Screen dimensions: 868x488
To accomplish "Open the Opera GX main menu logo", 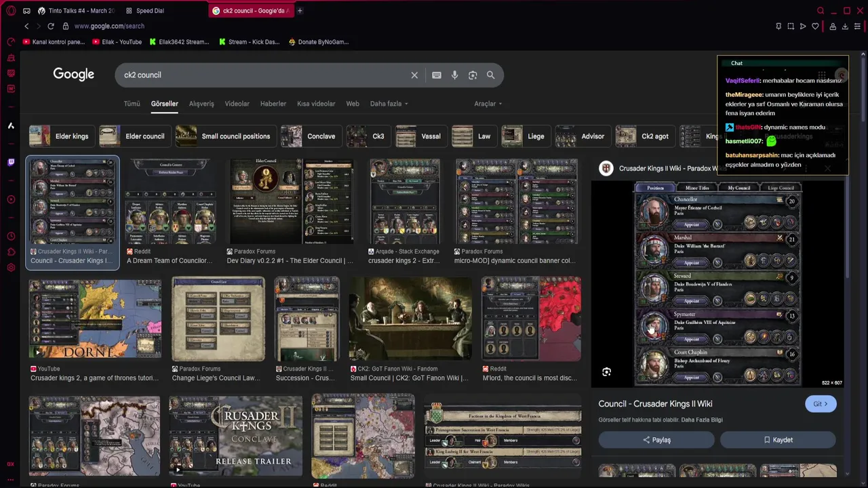I will click(11, 11).
